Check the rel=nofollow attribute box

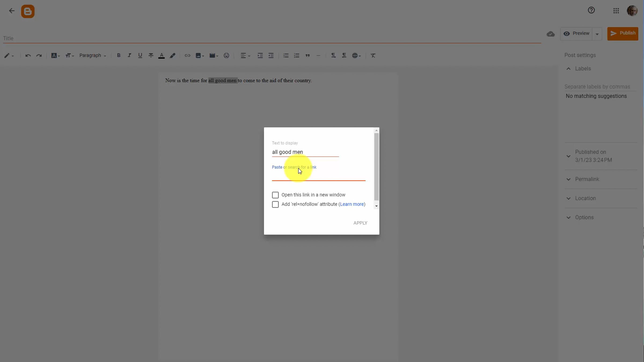pos(275,204)
